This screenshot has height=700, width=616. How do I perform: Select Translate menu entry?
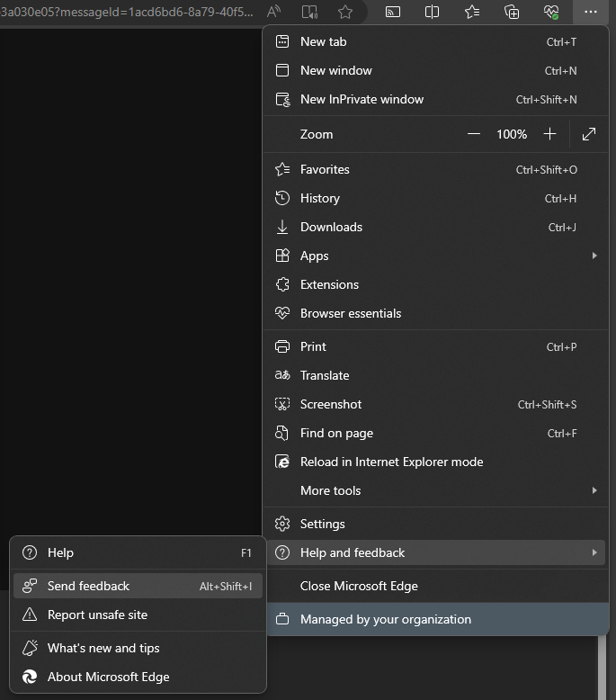435,375
